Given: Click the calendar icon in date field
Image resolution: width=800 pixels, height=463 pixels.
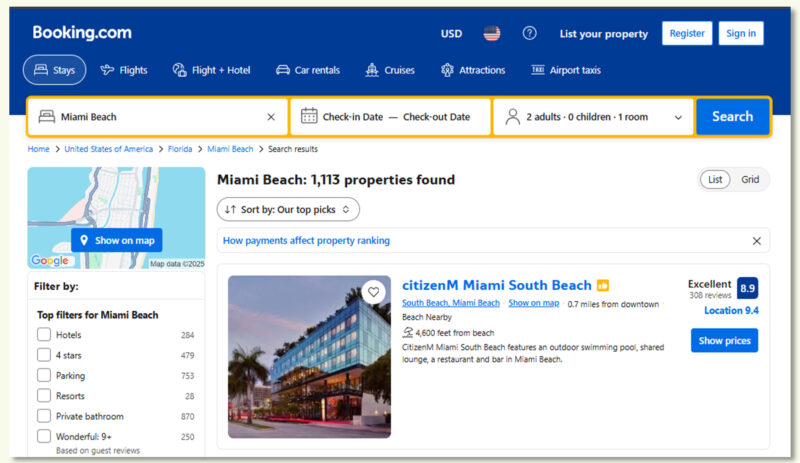Looking at the screenshot, I should 309,116.
